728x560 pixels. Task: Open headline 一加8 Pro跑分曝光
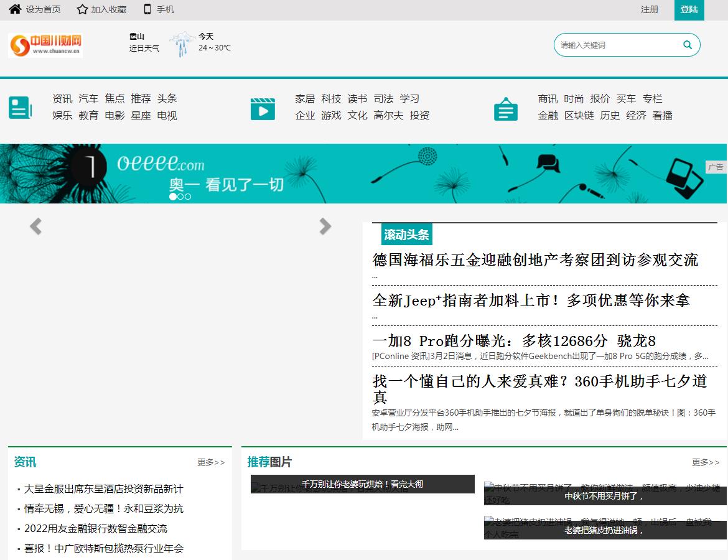[514, 340]
